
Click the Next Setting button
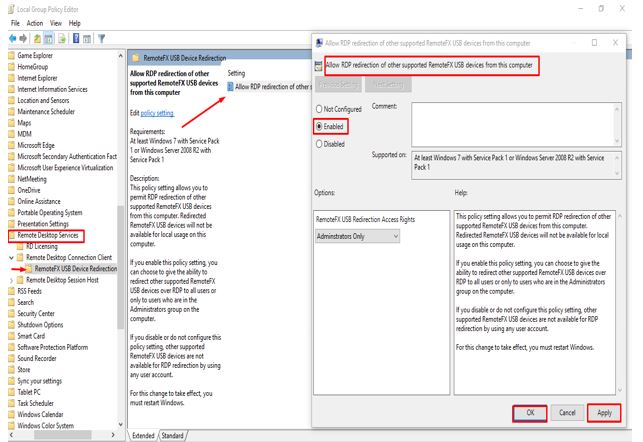pyautogui.click(x=388, y=84)
